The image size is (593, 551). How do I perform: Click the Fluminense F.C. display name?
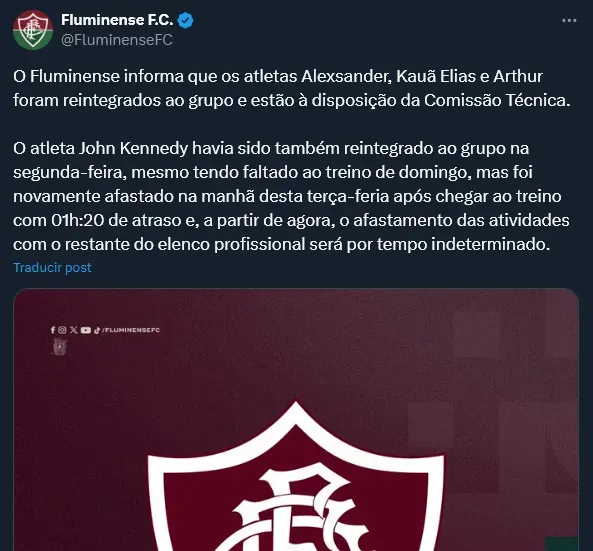[117, 20]
